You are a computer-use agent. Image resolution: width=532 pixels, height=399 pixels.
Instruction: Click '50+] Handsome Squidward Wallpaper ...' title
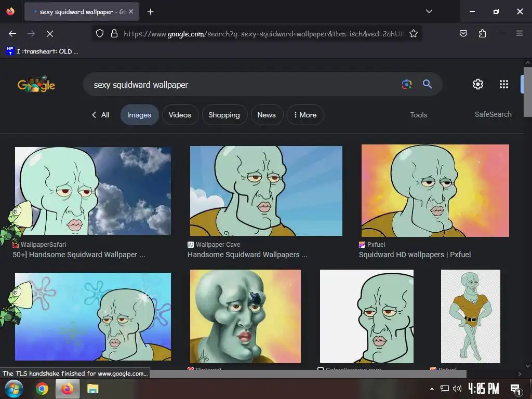tap(79, 255)
